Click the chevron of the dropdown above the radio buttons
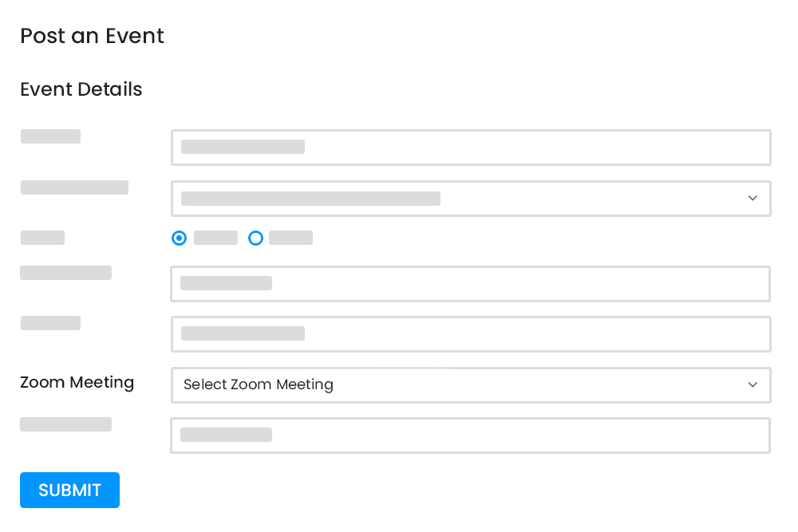The image size is (798, 532). pyautogui.click(x=753, y=199)
